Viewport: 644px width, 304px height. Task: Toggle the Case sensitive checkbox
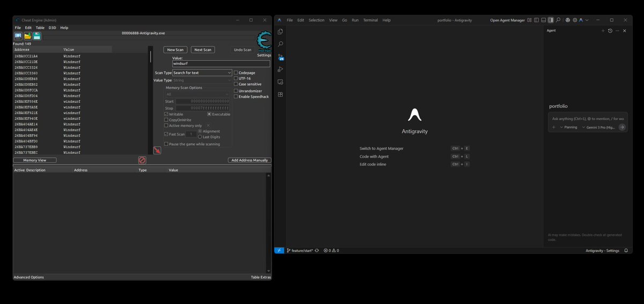pos(236,84)
